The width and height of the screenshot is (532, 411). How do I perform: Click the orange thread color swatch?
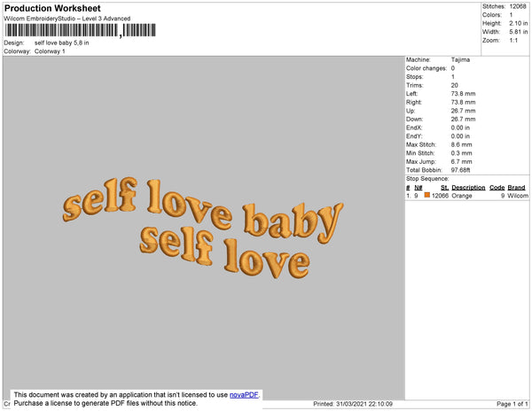[x=427, y=195]
